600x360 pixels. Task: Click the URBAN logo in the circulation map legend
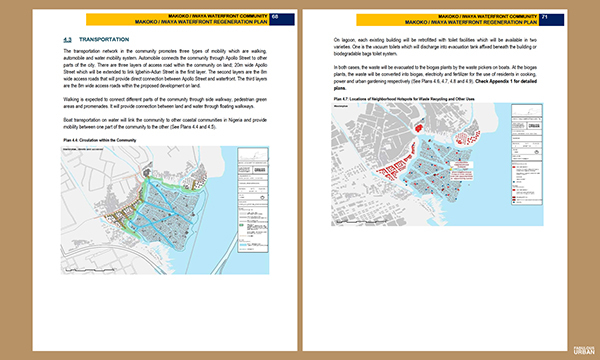pos(260,169)
